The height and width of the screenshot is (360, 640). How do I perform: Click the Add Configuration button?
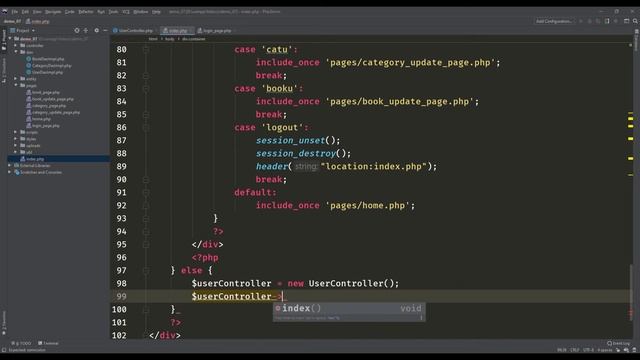tap(554, 21)
